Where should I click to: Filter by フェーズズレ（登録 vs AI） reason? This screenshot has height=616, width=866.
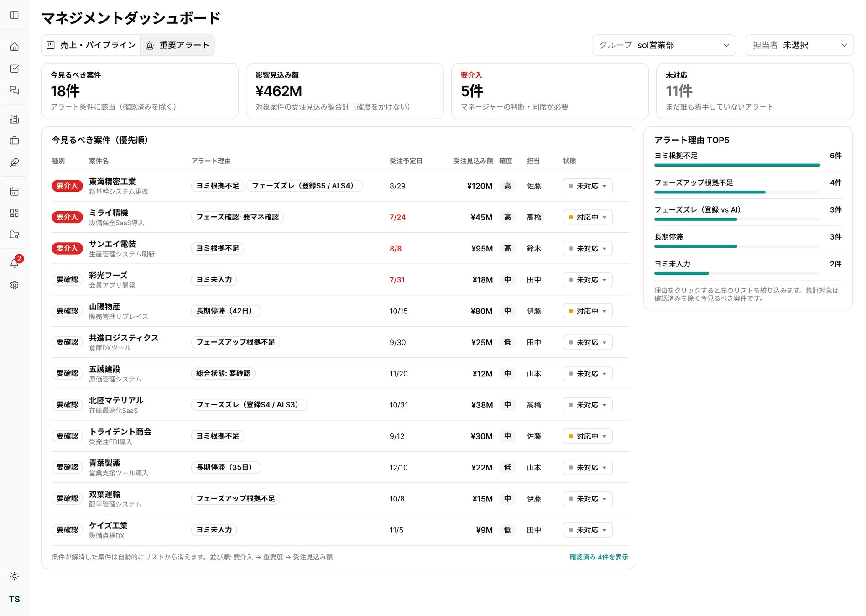click(x=748, y=214)
